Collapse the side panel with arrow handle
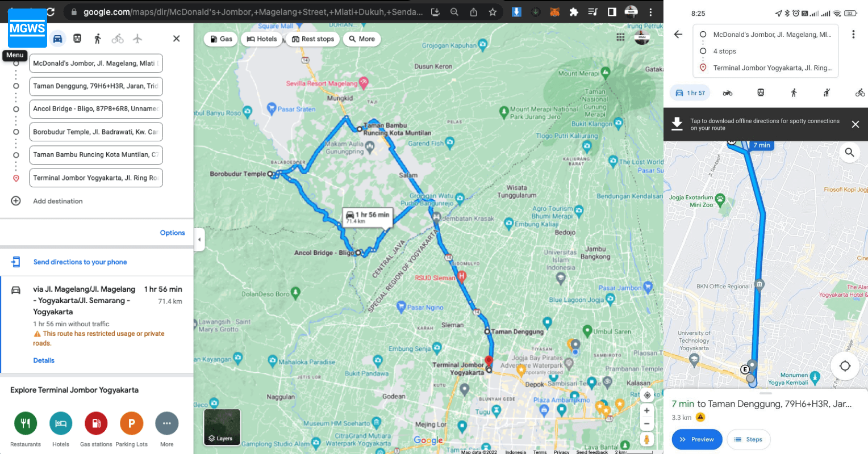Image resolution: width=868 pixels, height=454 pixels. click(199, 239)
